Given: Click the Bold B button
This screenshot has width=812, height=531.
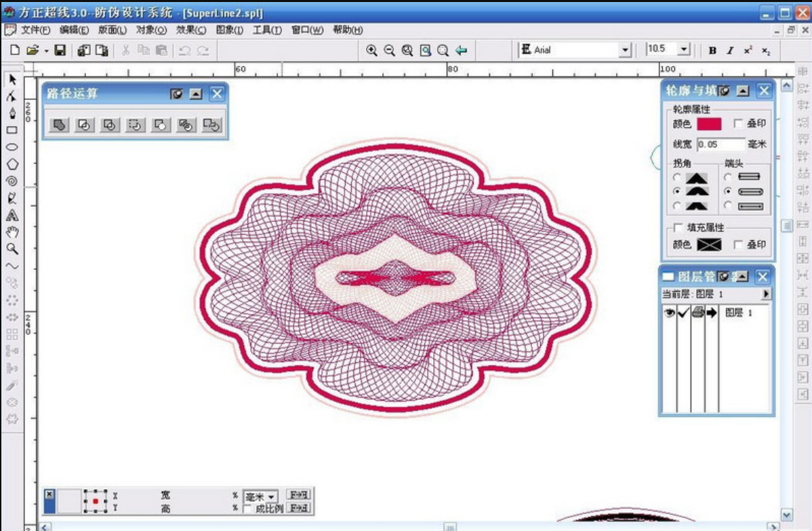Looking at the screenshot, I should click(712, 50).
